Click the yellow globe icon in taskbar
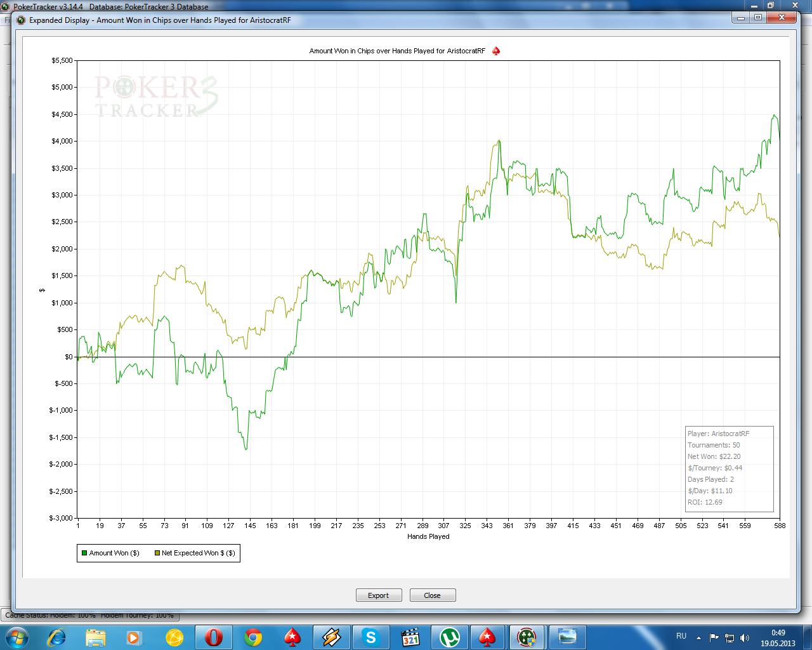The image size is (812, 650). (x=174, y=637)
